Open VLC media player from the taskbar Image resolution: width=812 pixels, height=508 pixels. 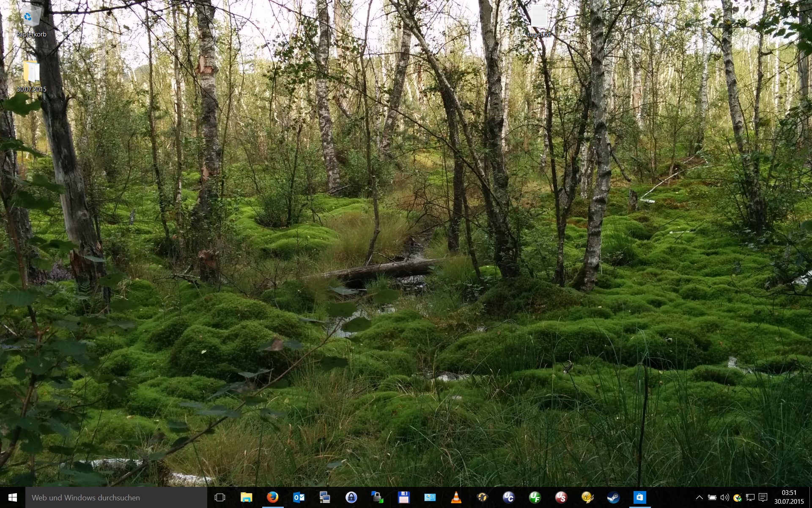tap(456, 497)
